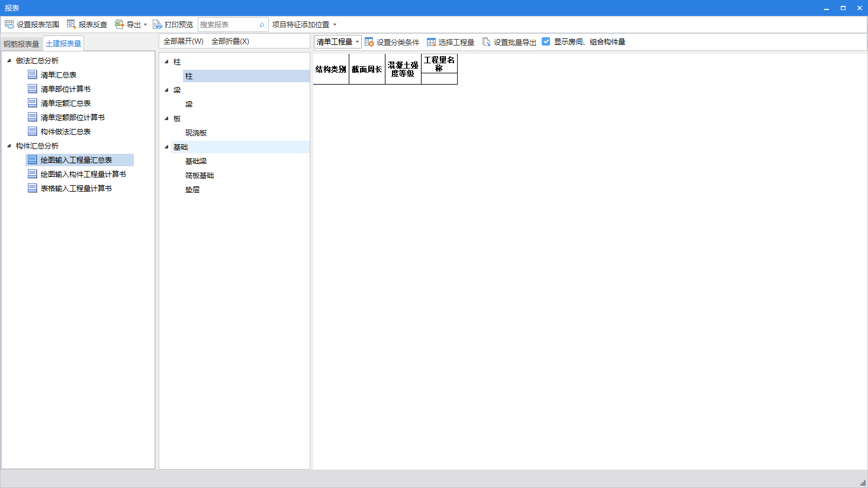The image size is (868, 488).
Task: Click the 报表反查 icon
Action: [x=71, y=24]
